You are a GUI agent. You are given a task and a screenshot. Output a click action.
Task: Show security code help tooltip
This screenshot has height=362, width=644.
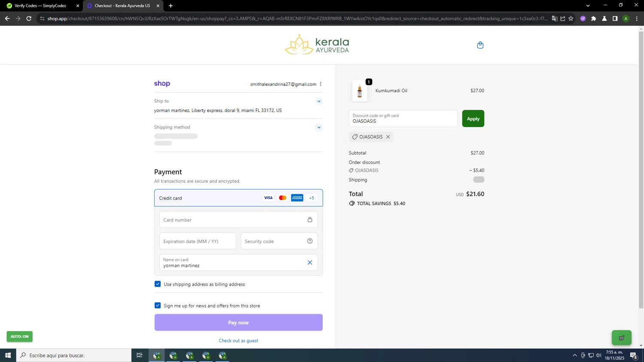(310, 241)
